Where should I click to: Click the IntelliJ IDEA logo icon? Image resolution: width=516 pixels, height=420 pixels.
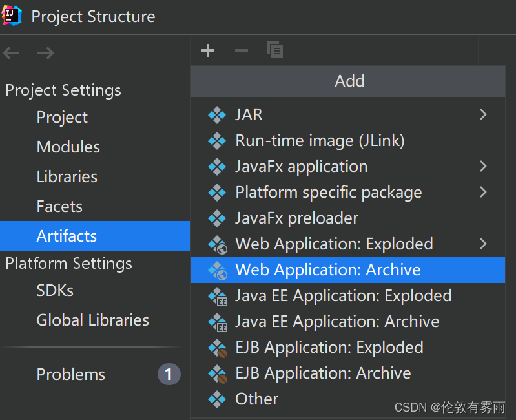click(x=12, y=16)
